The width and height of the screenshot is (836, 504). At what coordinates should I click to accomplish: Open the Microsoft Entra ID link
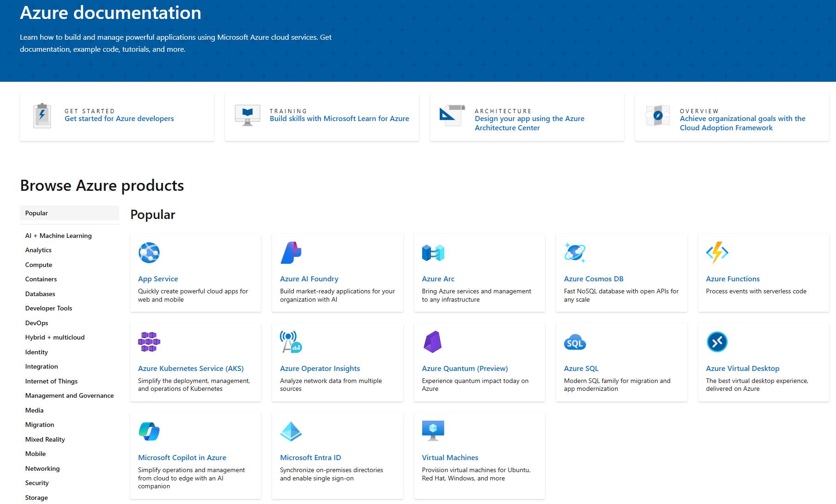[x=310, y=458]
